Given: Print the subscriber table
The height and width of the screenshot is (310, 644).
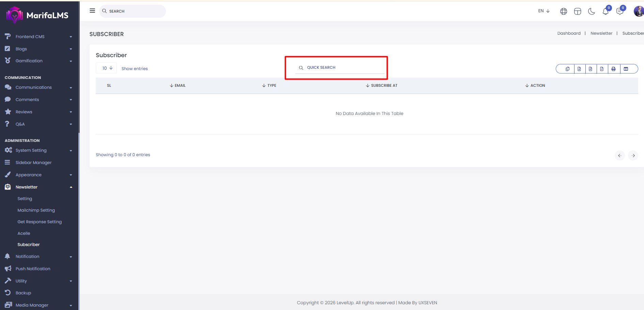Looking at the screenshot, I should [x=613, y=69].
